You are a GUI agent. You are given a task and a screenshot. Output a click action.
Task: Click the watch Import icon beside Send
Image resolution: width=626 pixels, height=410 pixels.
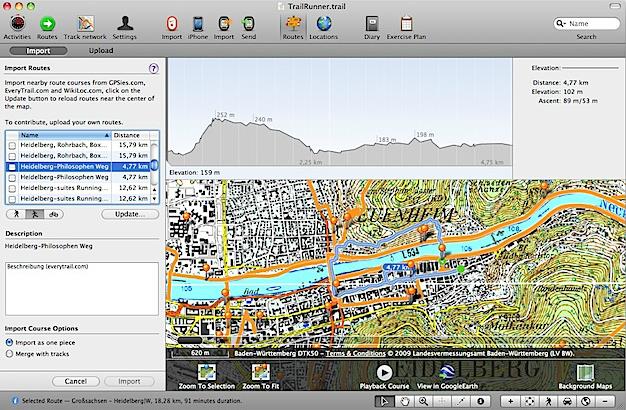coord(224,24)
